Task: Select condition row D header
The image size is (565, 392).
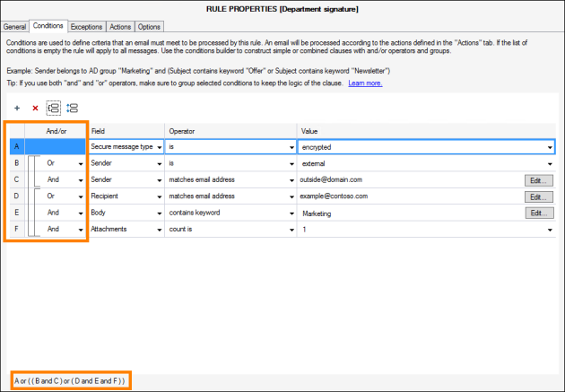Action: coord(16,196)
